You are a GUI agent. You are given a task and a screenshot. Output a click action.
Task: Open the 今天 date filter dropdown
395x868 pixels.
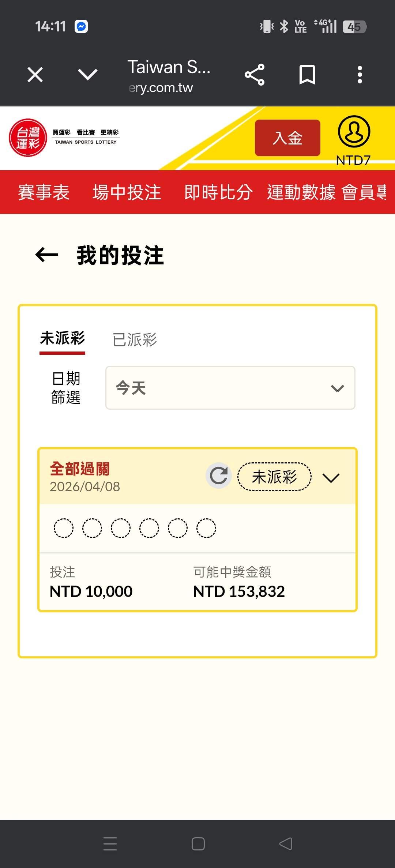230,388
